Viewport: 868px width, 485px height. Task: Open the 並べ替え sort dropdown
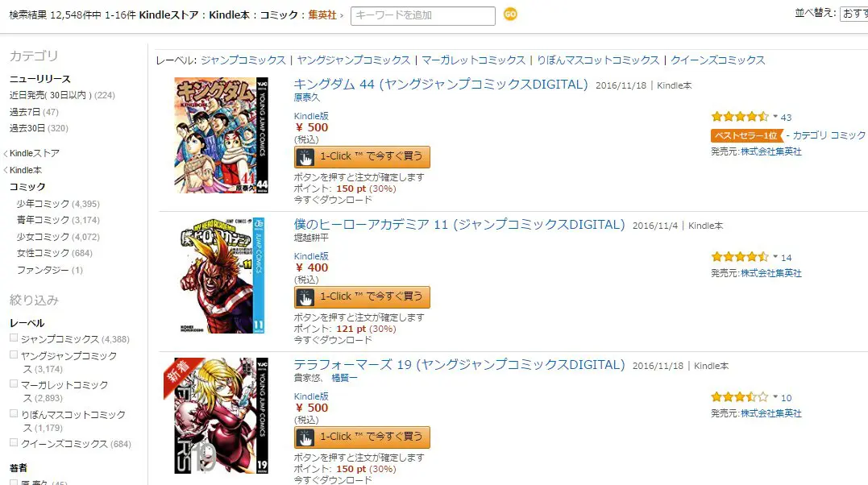853,13
